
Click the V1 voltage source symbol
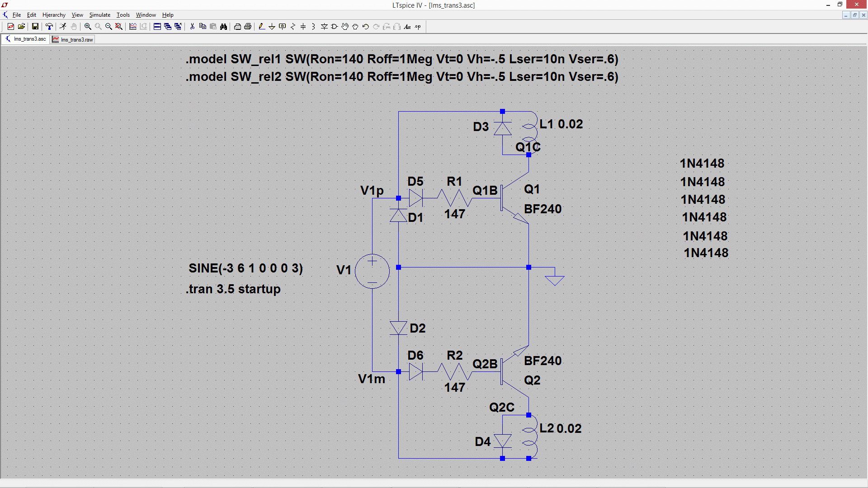(x=372, y=271)
